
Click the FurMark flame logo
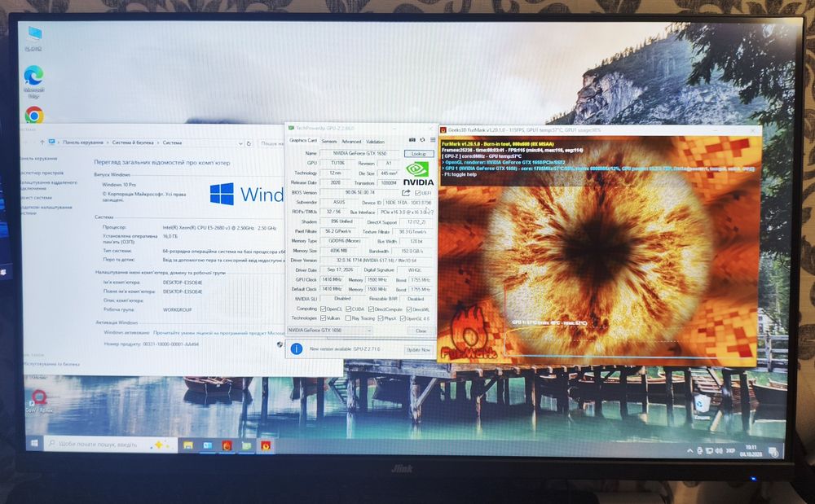(469, 332)
